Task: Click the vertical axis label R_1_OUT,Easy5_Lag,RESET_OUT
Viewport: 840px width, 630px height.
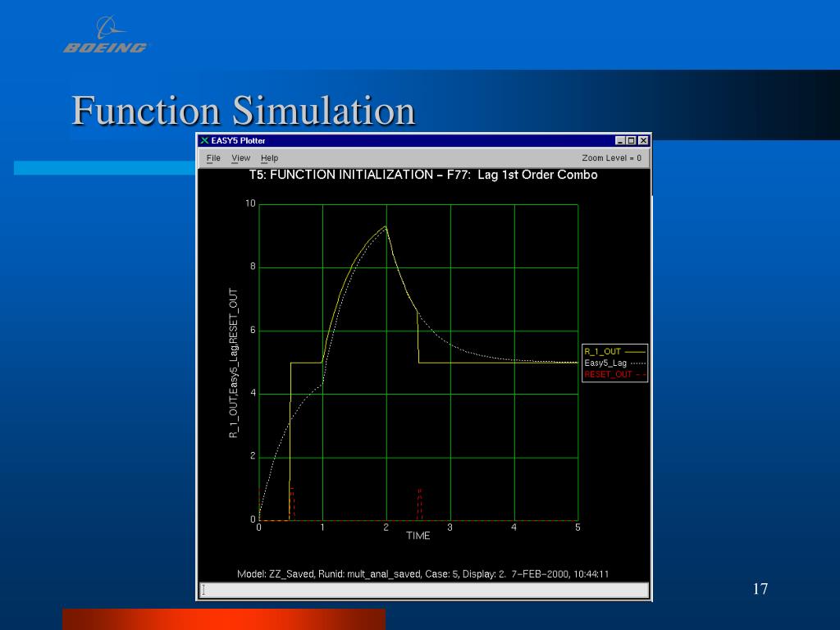Action: pos(233,363)
